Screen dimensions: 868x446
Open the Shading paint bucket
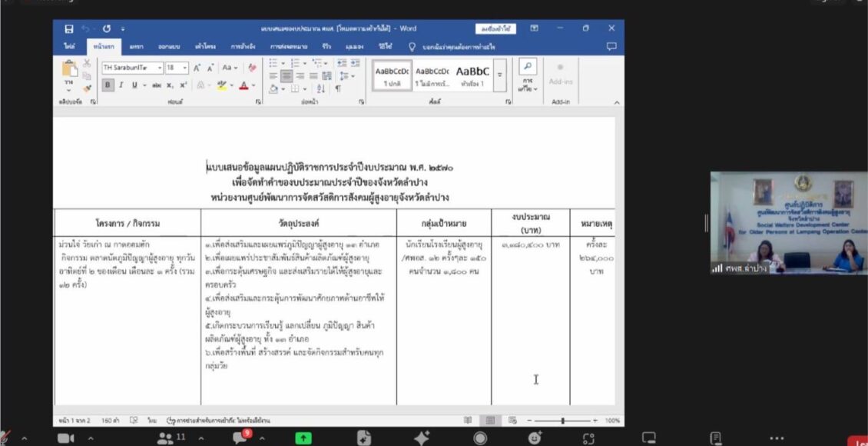(273, 88)
